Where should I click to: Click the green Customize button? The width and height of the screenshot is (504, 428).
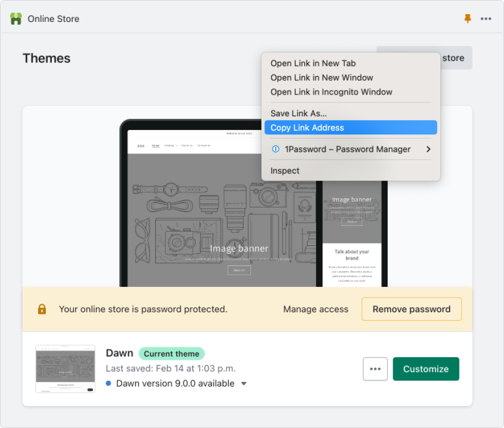tap(426, 369)
